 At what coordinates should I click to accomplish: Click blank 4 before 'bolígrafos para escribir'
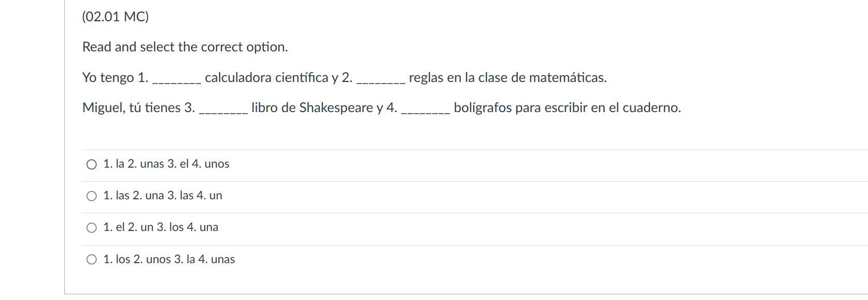425,109
